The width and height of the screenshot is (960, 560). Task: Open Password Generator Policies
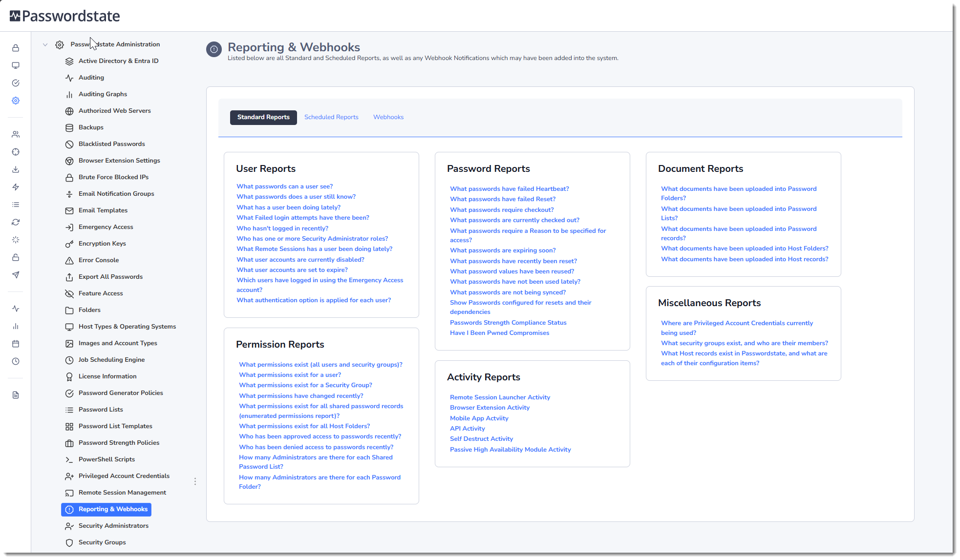tap(121, 393)
